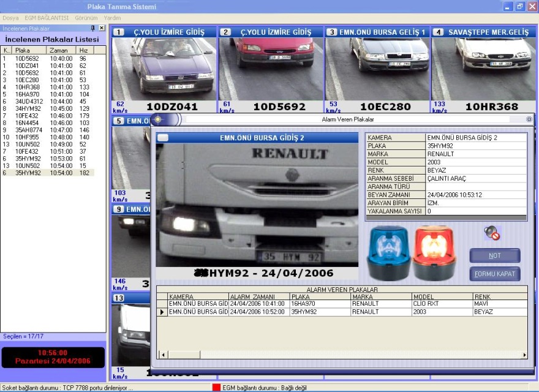539x392 pixels.
Task: Click camera number 1 badge
Action: (118, 32)
